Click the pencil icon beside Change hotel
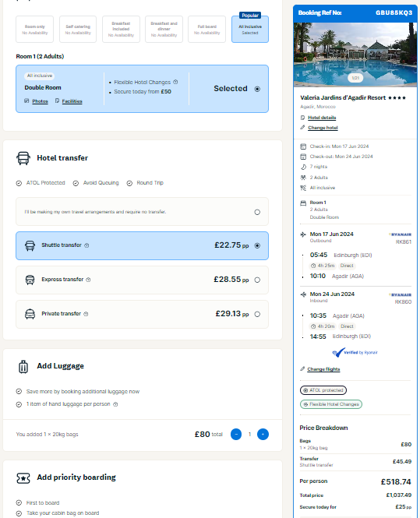This screenshot has height=518, width=420. point(302,128)
